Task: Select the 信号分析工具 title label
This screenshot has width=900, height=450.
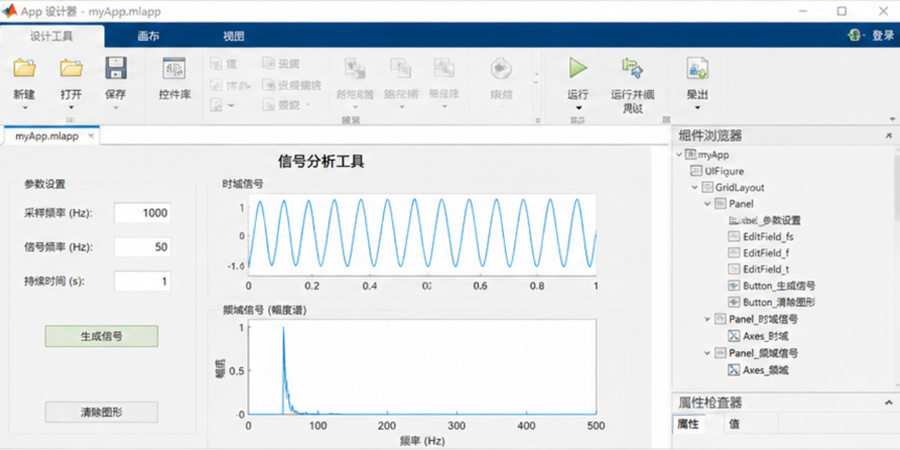Action: [321, 161]
